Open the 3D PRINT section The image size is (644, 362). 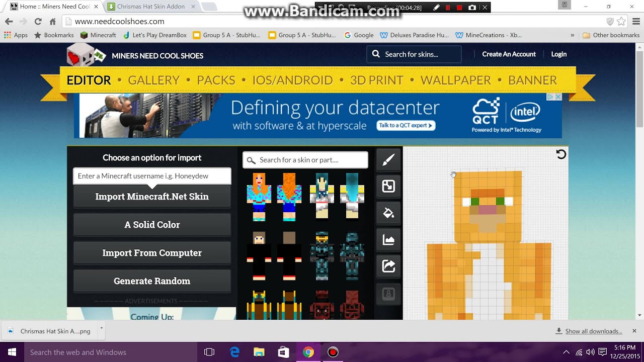coord(377,80)
